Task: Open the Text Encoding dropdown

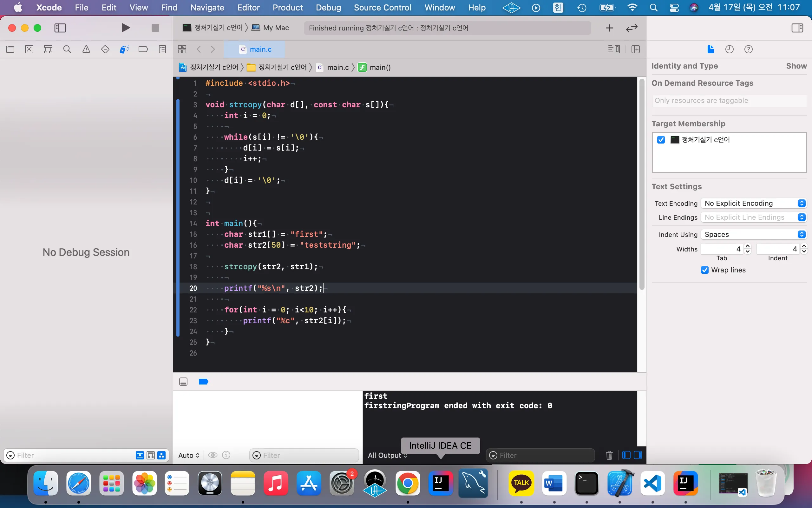Action: click(753, 203)
